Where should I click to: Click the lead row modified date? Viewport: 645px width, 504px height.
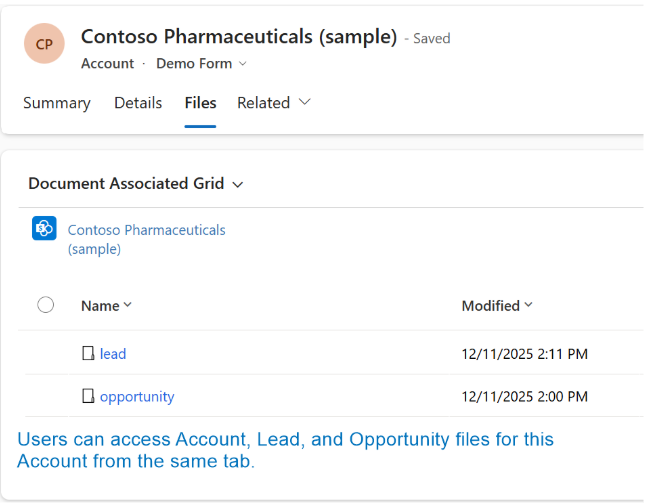pos(524,354)
